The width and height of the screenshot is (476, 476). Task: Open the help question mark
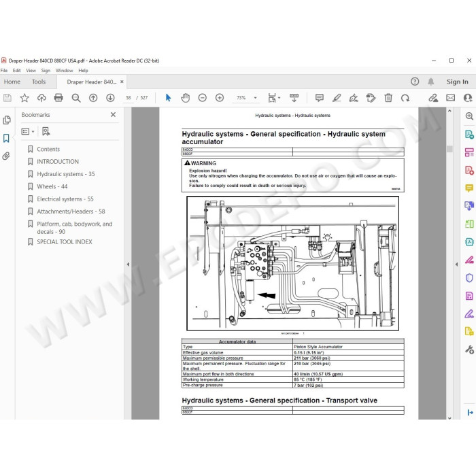tap(415, 82)
